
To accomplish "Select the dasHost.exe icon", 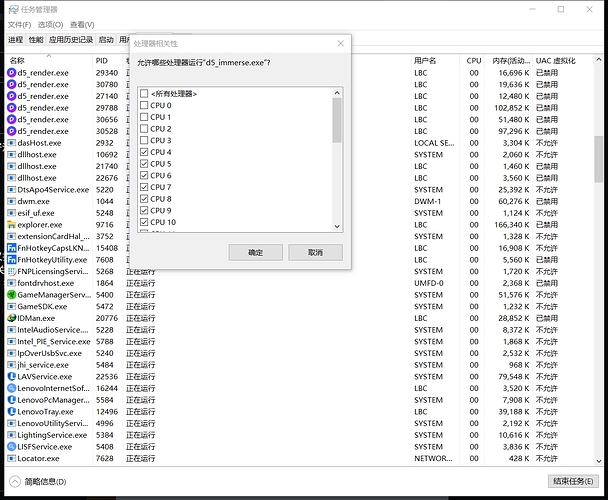I will coord(12,143).
